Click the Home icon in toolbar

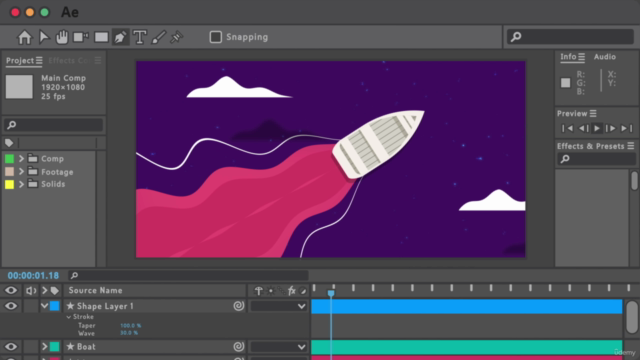pyautogui.click(x=24, y=37)
